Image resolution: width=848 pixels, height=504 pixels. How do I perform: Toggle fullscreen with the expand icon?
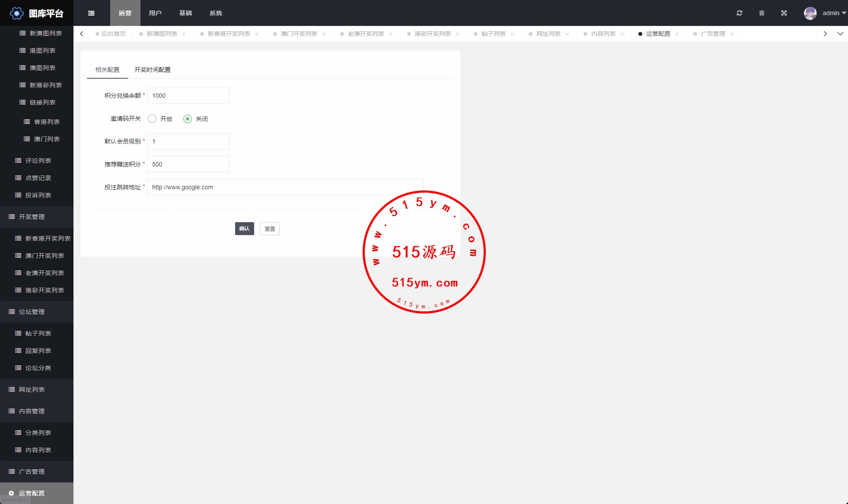784,13
